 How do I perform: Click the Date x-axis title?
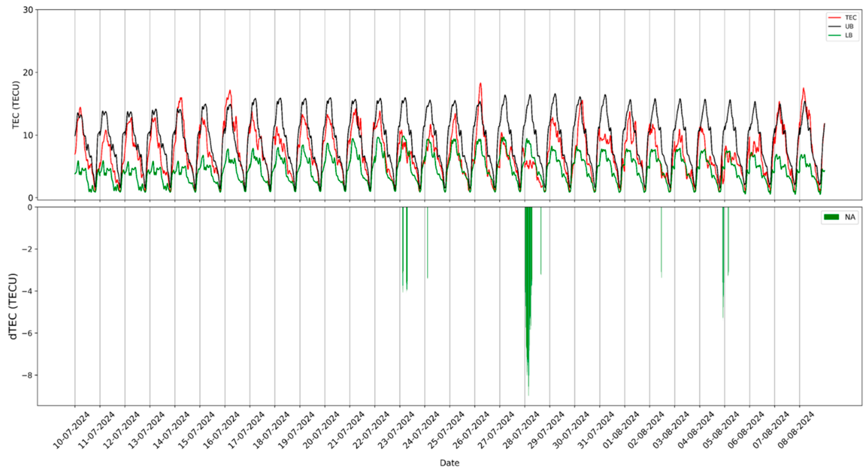point(450,463)
